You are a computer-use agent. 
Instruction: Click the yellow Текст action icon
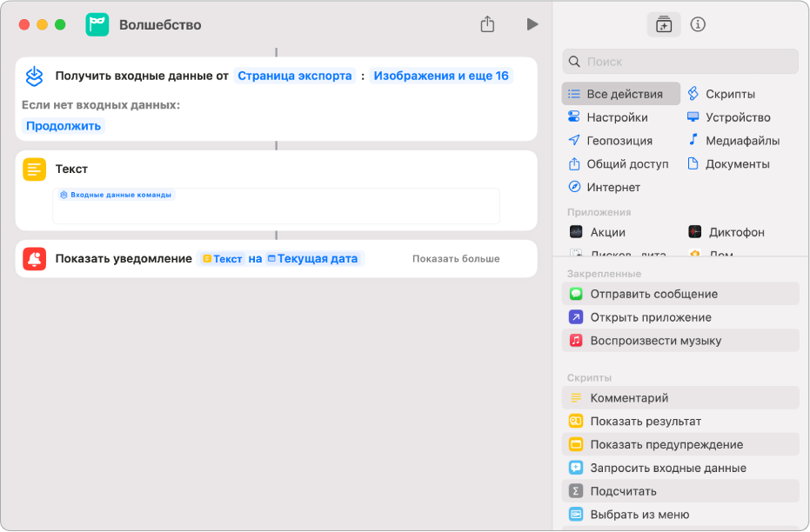point(35,170)
